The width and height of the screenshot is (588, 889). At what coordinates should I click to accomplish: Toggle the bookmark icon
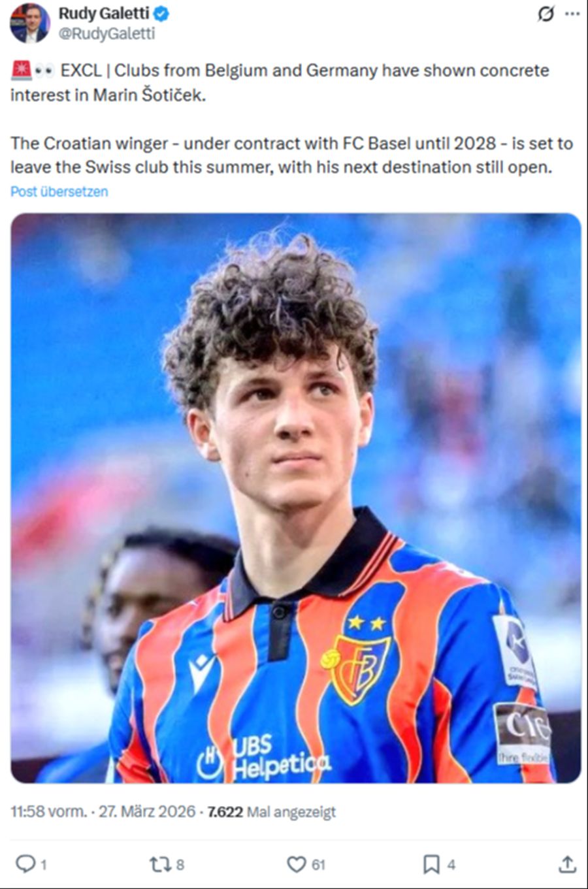[431, 864]
